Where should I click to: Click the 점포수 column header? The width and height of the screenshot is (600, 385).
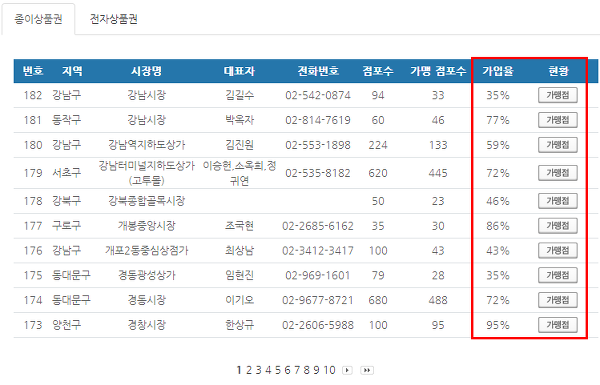pyautogui.click(x=378, y=71)
